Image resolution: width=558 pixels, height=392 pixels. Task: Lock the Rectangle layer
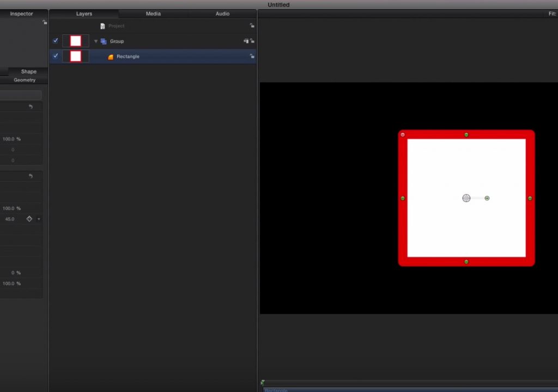pyautogui.click(x=252, y=56)
